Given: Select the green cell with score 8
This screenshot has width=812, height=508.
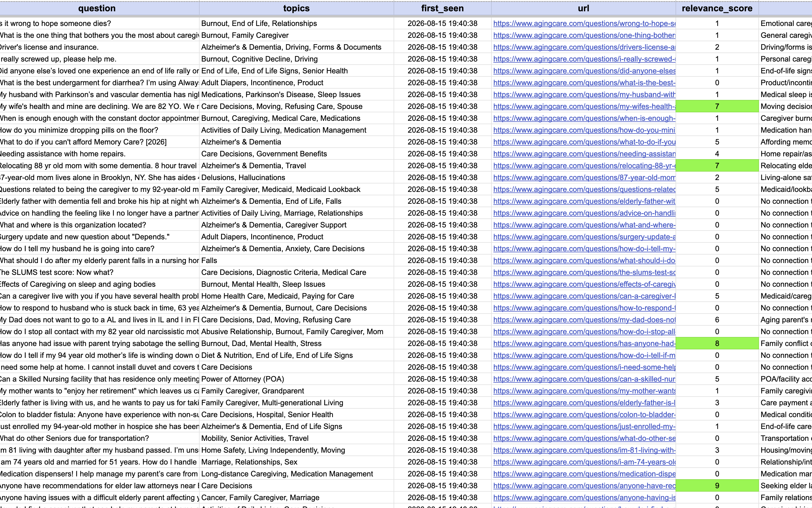Looking at the screenshot, I should point(717,343).
